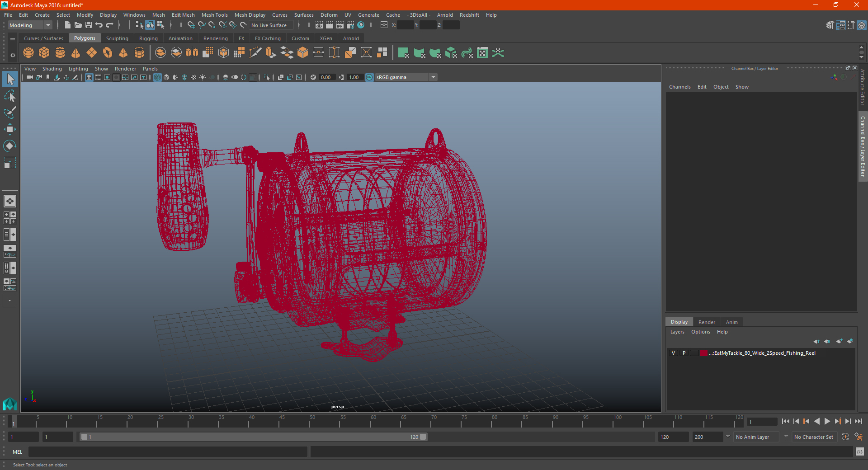
Task: Toggle the viewport grid button
Action: pyautogui.click(x=89, y=77)
